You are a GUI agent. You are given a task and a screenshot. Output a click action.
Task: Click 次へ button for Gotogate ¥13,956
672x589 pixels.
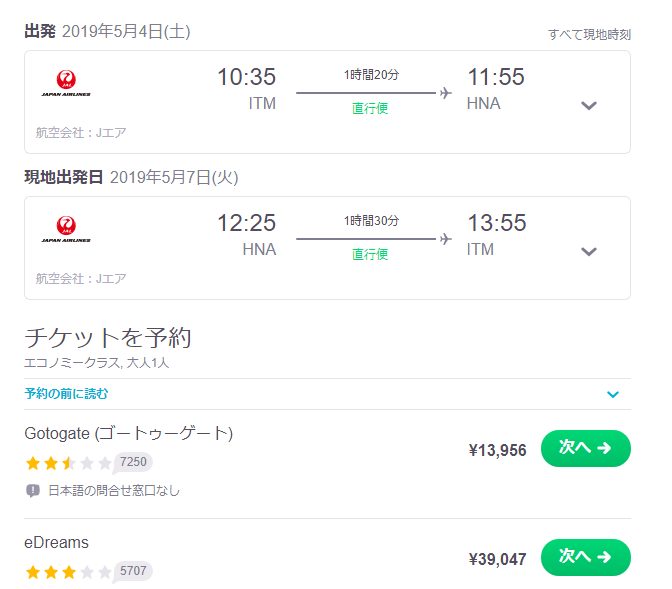[586, 448]
